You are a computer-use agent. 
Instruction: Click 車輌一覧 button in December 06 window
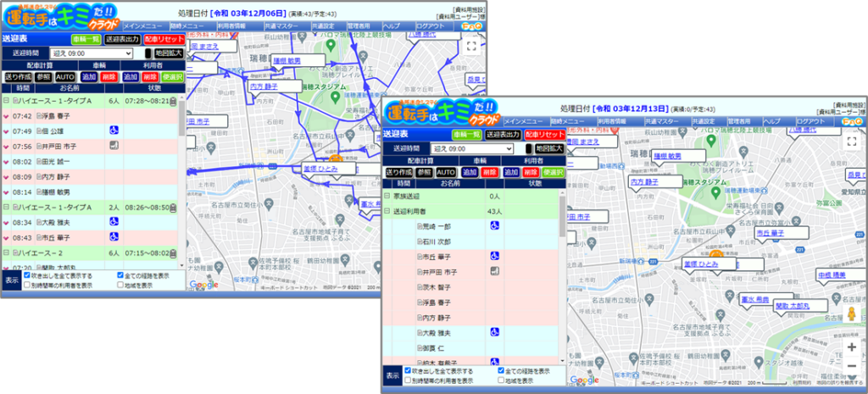tap(86, 39)
